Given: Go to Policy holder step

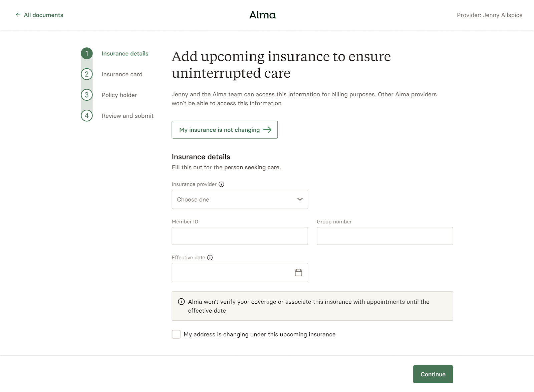Looking at the screenshot, I should point(119,95).
